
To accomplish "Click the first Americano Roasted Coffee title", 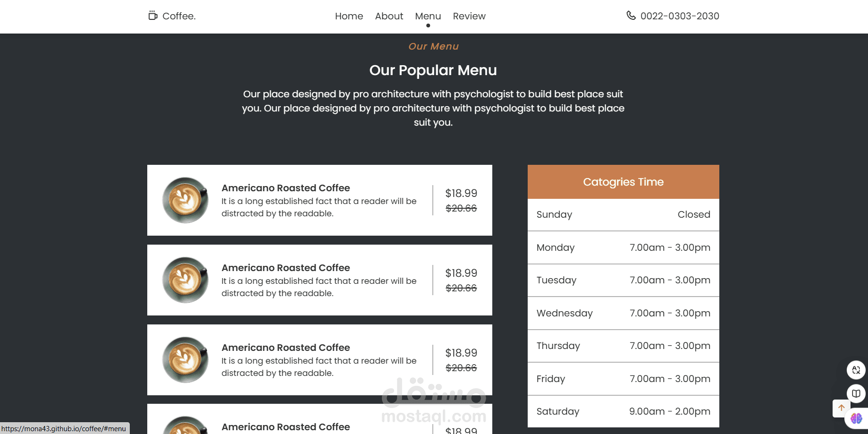I will (x=286, y=188).
